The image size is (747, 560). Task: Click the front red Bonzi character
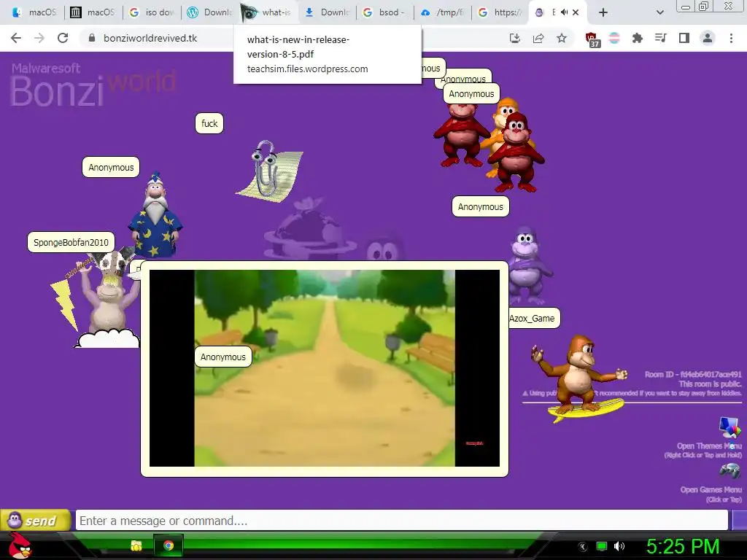(517, 152)
